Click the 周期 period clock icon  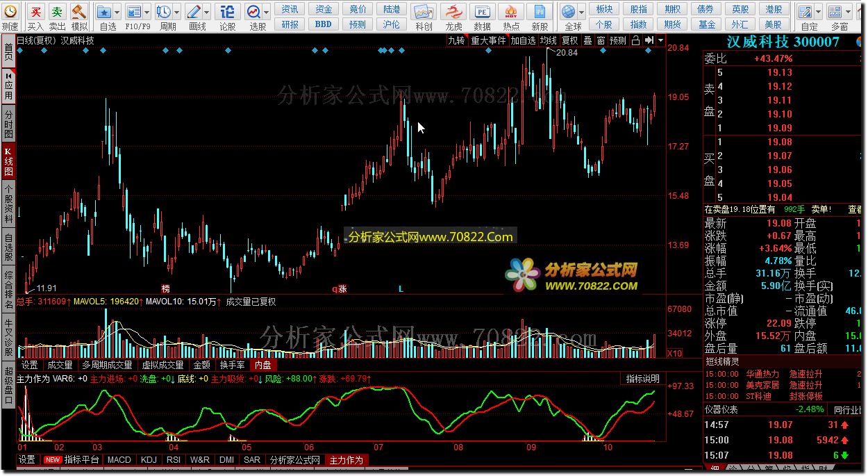tap(164, 12)
